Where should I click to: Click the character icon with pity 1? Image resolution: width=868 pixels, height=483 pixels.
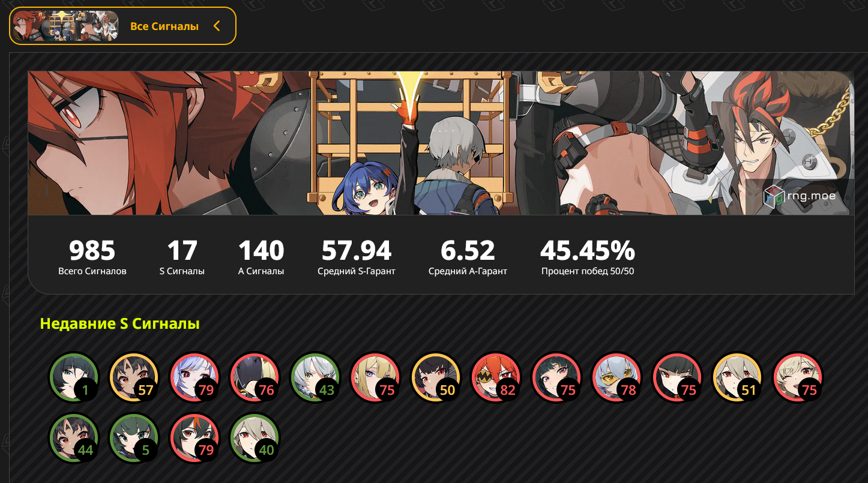pos(74,377)
